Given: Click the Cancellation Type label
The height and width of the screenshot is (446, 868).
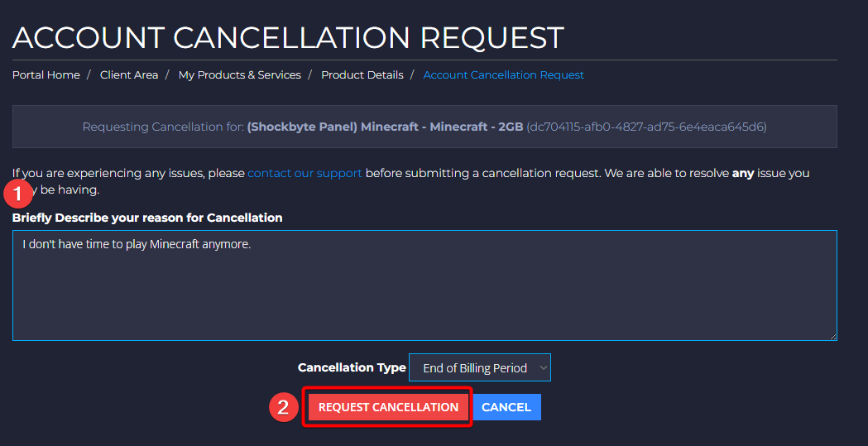Looking at the screenshot, I should point(352,368).
